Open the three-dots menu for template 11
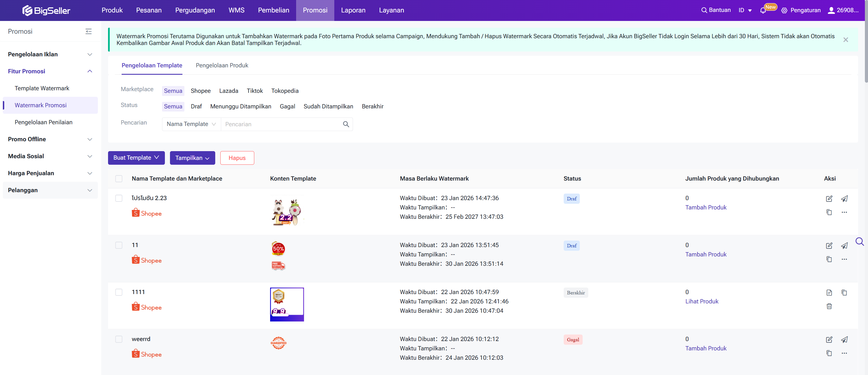868x375 pixels. (844, 259)
